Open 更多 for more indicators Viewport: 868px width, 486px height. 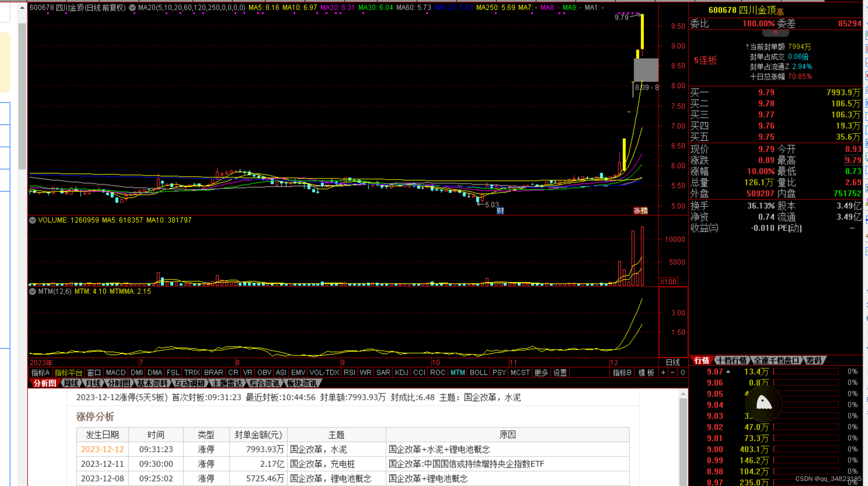[x=541, y=373]
